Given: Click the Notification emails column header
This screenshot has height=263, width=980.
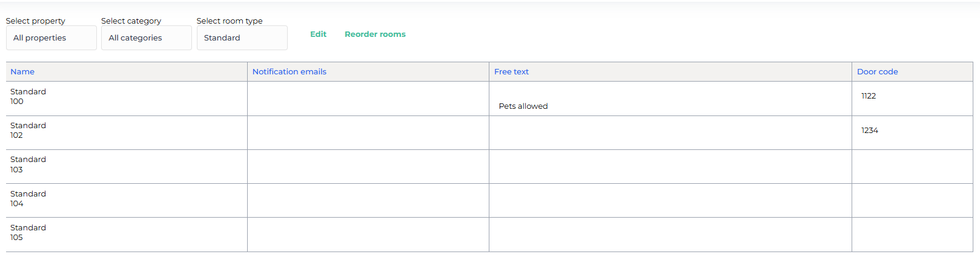Looking at the screenshot, I should tap(289, 71).
